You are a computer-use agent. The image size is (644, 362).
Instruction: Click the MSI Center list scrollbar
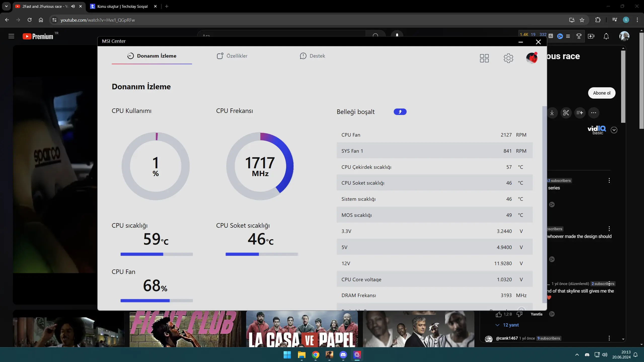tap(544, 204)
